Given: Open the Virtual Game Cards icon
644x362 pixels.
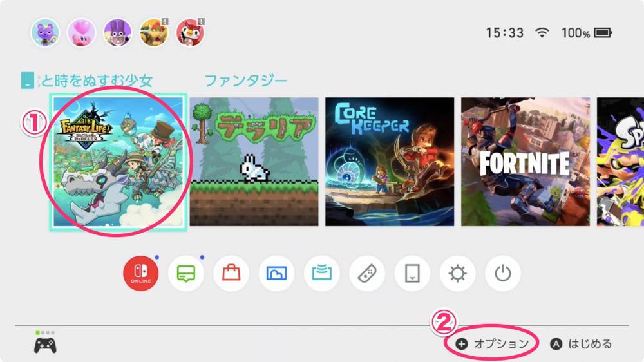Looking at the screenshot, I should pos(412,273).
